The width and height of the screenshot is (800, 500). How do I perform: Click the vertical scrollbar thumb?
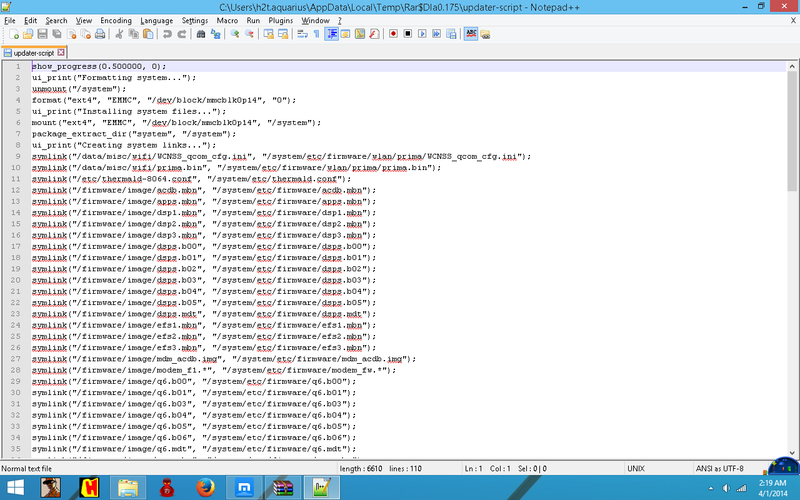click(792, 131)
